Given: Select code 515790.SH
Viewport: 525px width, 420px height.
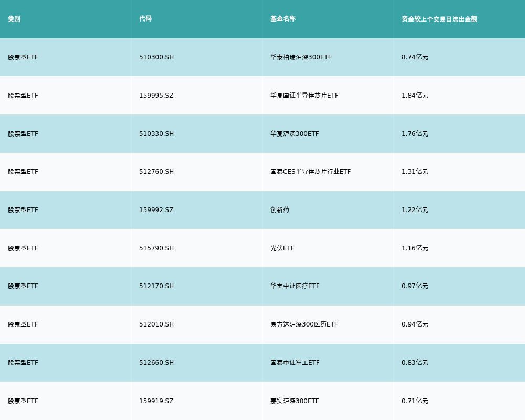Looking at the screenshot, I should (x=156, y=248).
